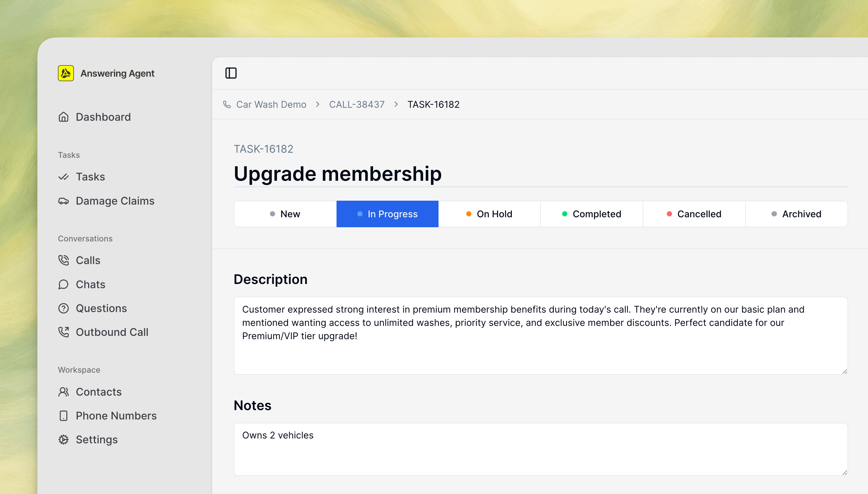
Task: Mark the task as On Hold
Action: 489,214
